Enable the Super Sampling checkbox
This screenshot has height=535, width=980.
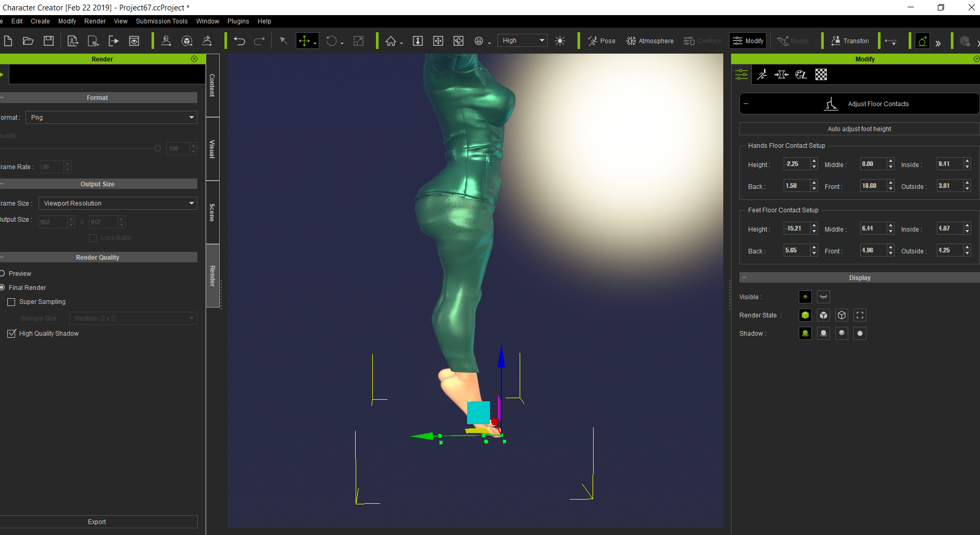tap(11, 302)
